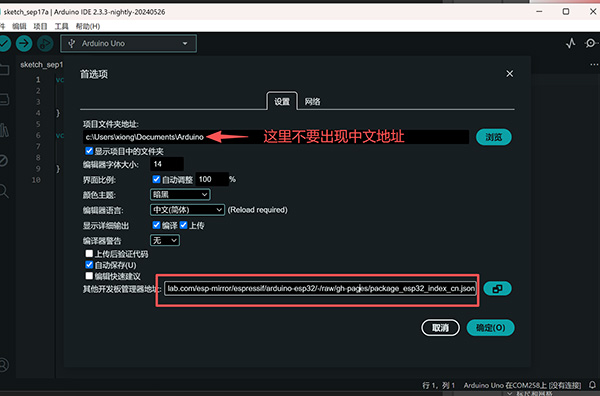Toggle show files inside sketches checkbox

click(x=89, y=151)
